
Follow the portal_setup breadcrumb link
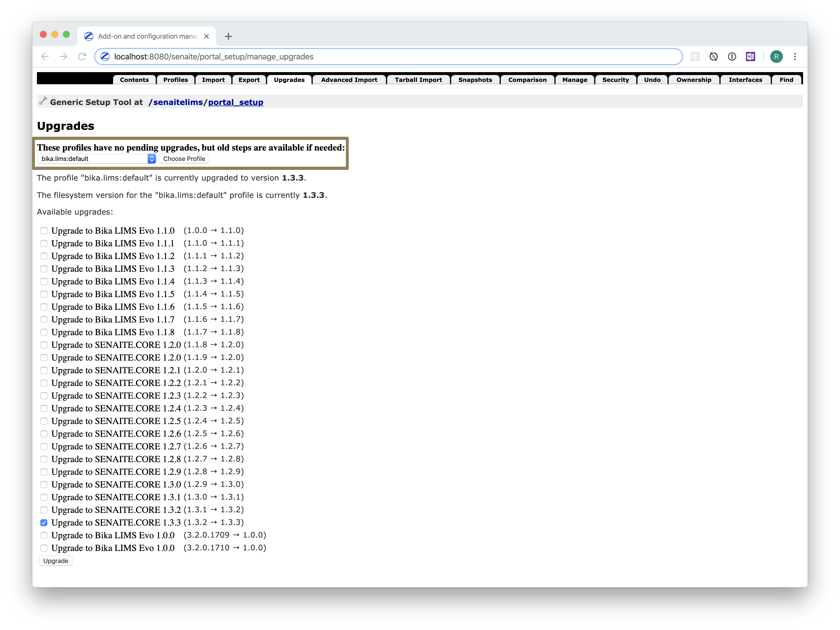click(x=235, y=102)
